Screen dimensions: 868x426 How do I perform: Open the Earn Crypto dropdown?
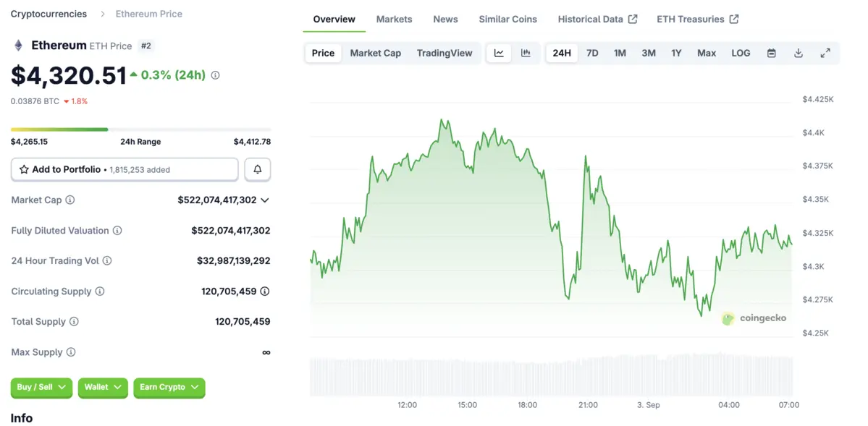pos(169,387)
